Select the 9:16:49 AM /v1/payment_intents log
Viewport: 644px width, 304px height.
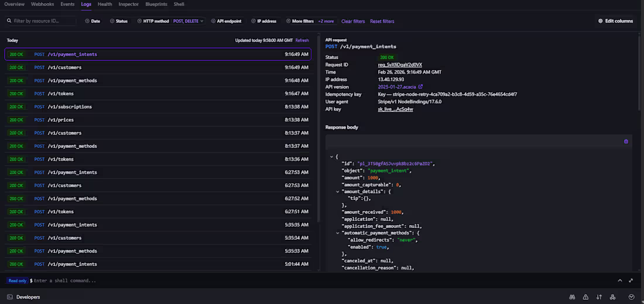pyautogui.click(x=157, y=54)
